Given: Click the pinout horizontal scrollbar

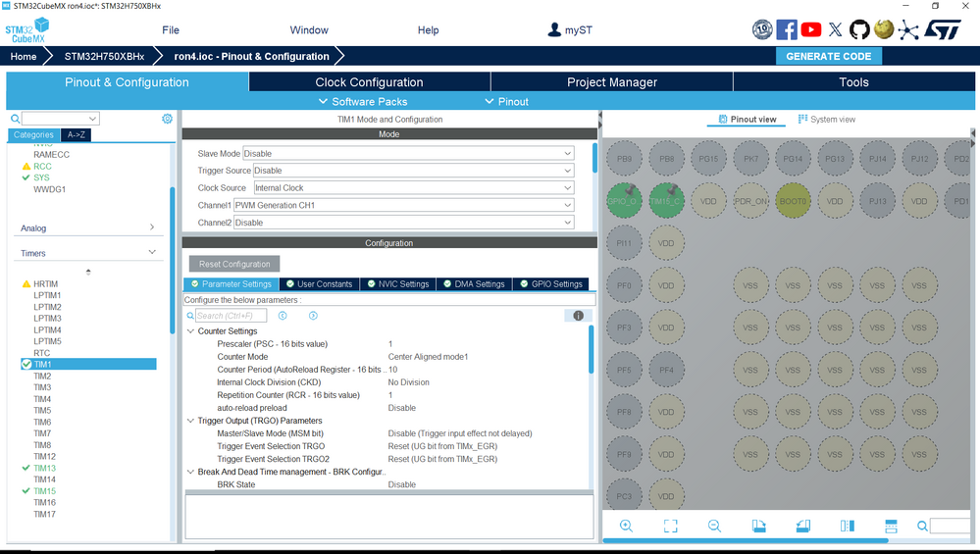Looking at the screenshot, I should pyautogui.click(x=745, y=540).
